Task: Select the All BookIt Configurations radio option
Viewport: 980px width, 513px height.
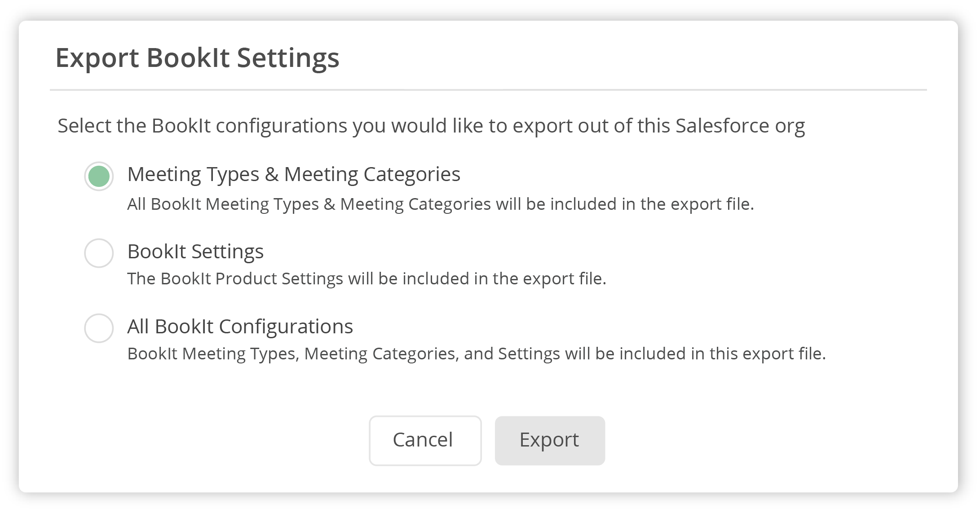Action: 99,328
